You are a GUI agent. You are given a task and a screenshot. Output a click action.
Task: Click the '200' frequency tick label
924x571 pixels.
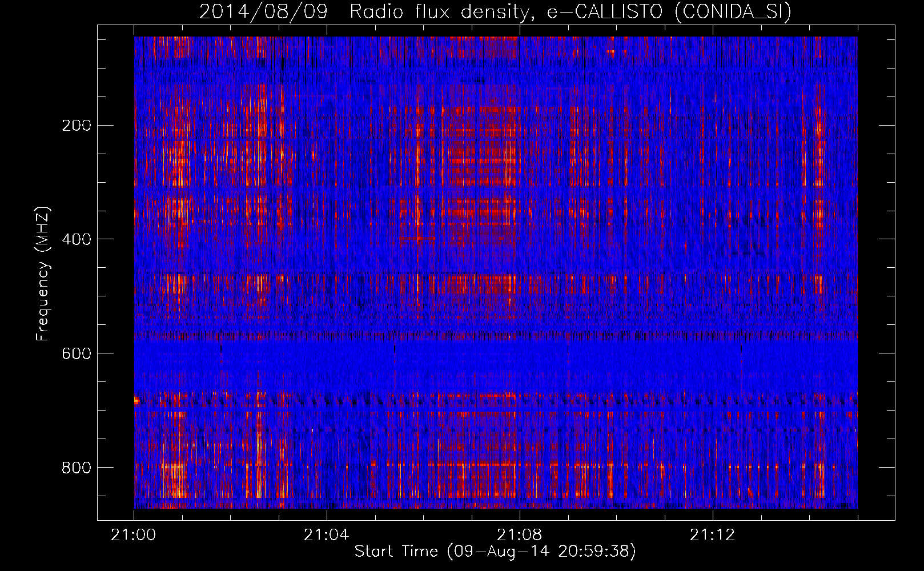[x=77, y=125]
